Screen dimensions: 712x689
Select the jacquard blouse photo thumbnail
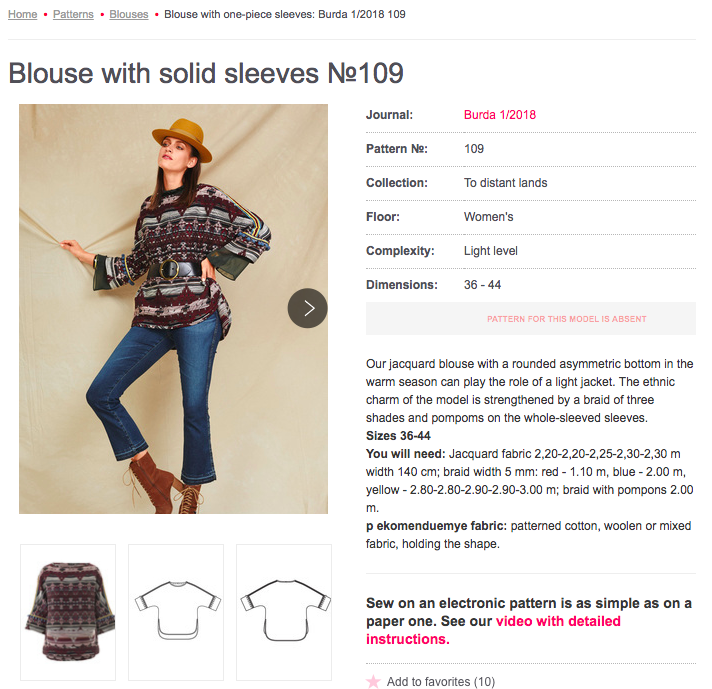point(68,612)
